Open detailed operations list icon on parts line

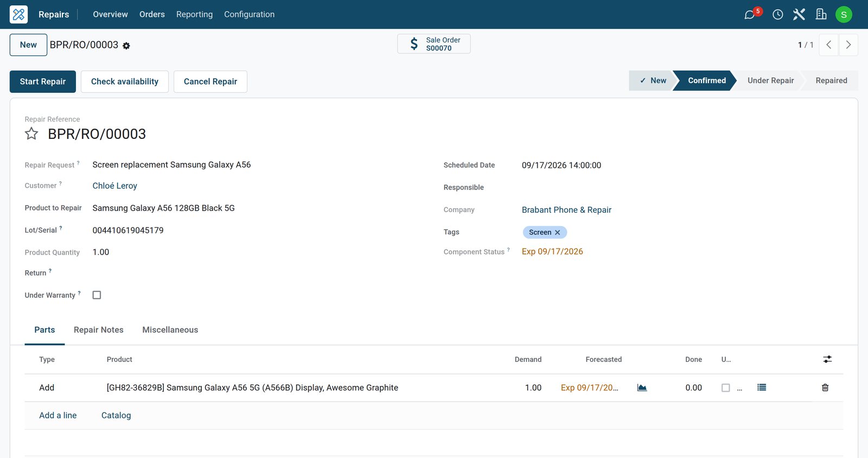(762, 387)
